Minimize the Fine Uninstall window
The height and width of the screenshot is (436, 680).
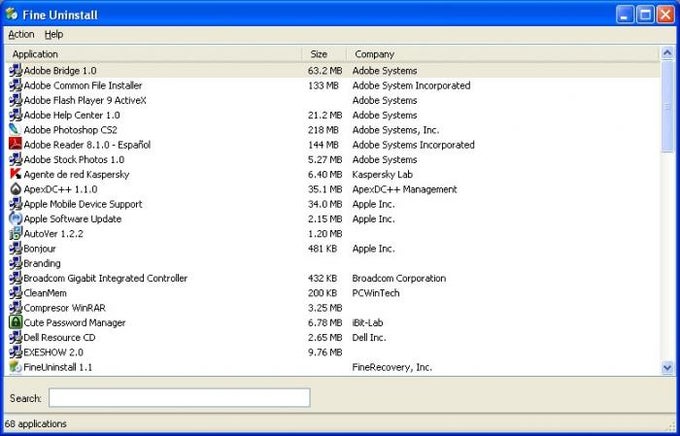pos(624,15)
